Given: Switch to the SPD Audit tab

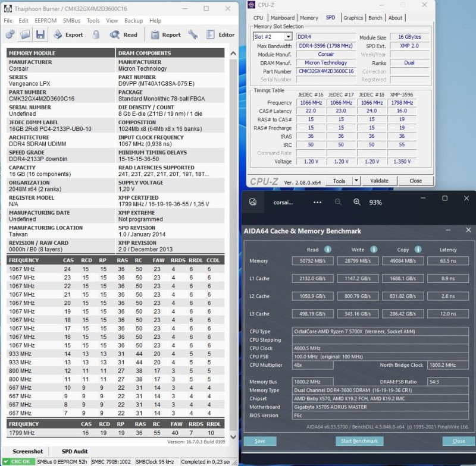Looking at the screenshot, I should pos(75,451).
